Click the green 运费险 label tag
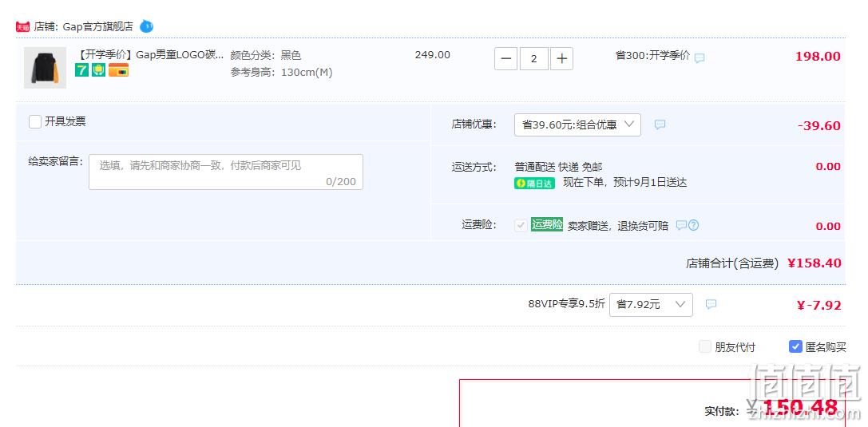 coord(547,224)
